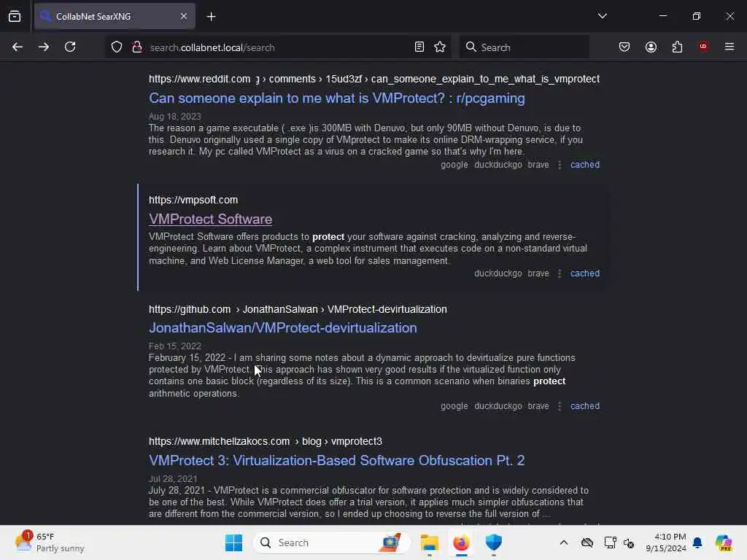Bookmark this page with the star
Screen dimensions: 747x560
440,47
